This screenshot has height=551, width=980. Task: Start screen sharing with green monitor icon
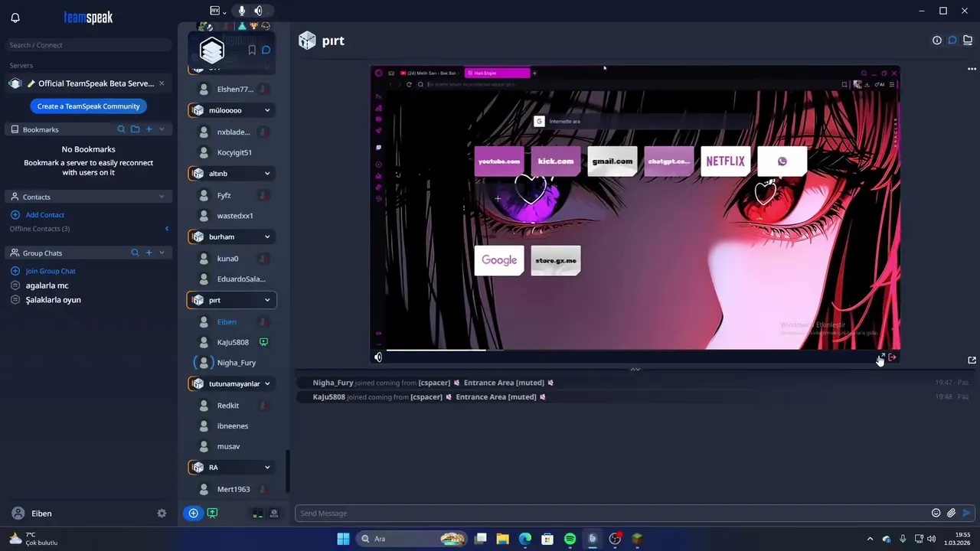tap(213, 514)
